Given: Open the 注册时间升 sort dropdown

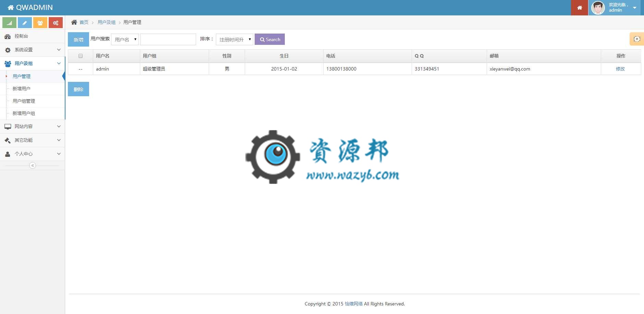Looking at the screenshot, I should tap(235, 39).
